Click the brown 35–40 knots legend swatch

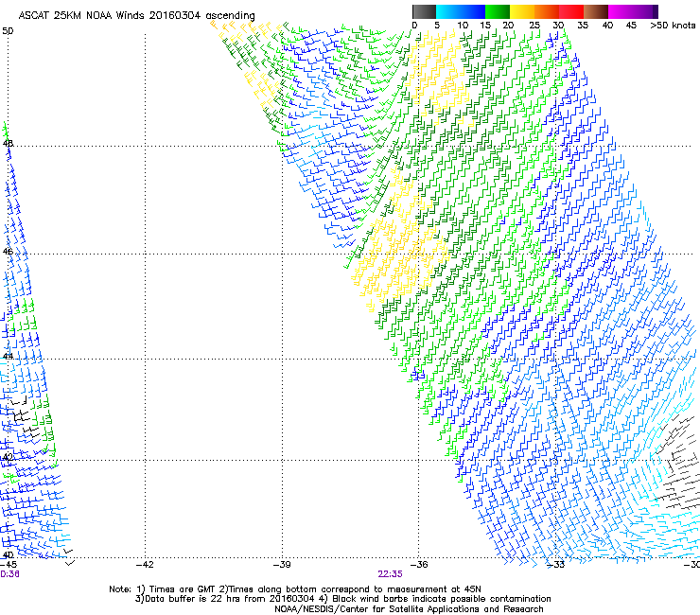pyautogui.click(x=596, y=11)
